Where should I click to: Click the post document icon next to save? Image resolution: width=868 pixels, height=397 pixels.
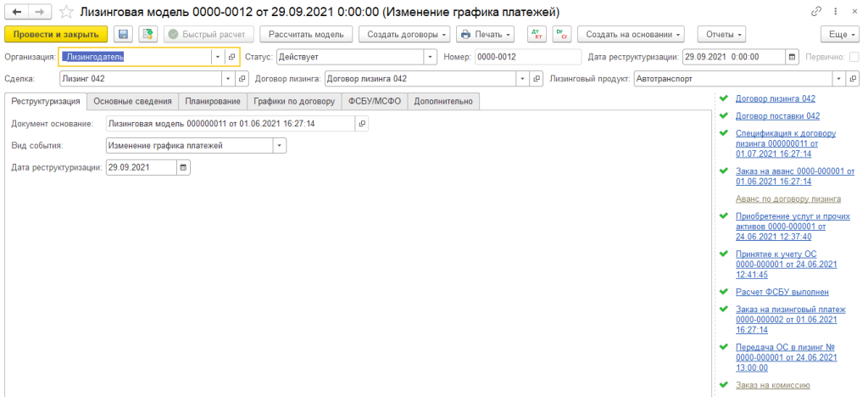click(148, 34)
